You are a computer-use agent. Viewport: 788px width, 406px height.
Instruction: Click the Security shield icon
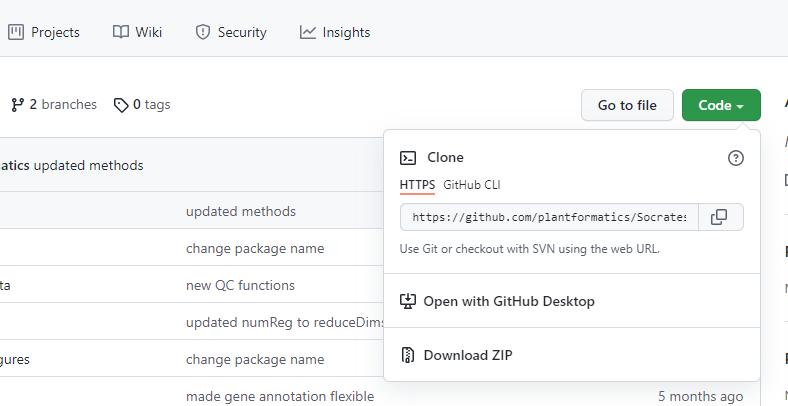[203, 32]
